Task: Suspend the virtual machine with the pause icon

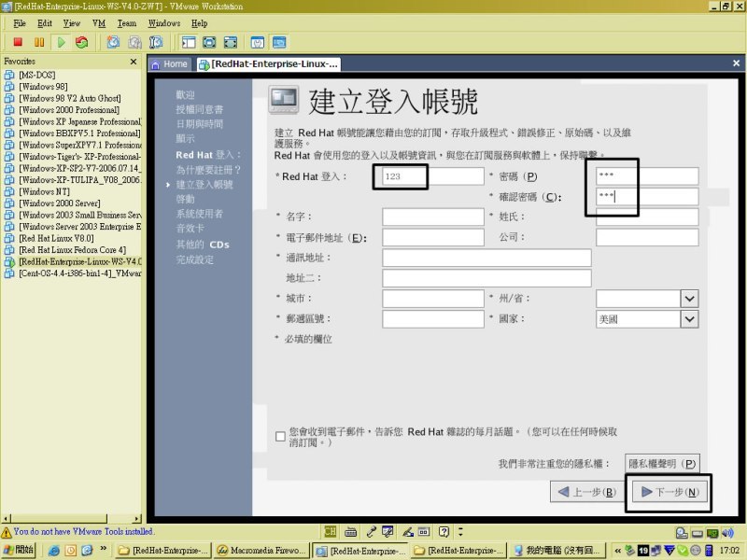Action: 39,42
